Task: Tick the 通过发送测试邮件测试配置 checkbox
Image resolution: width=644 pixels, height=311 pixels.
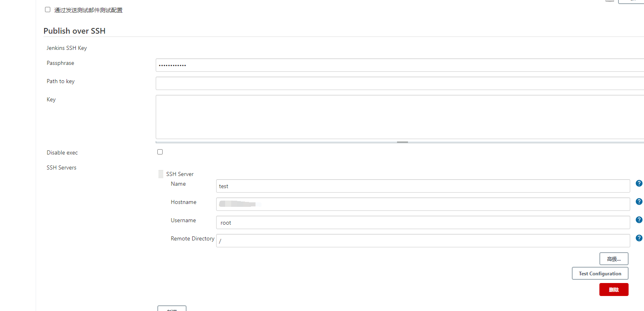Action: (x=48, y=9)
